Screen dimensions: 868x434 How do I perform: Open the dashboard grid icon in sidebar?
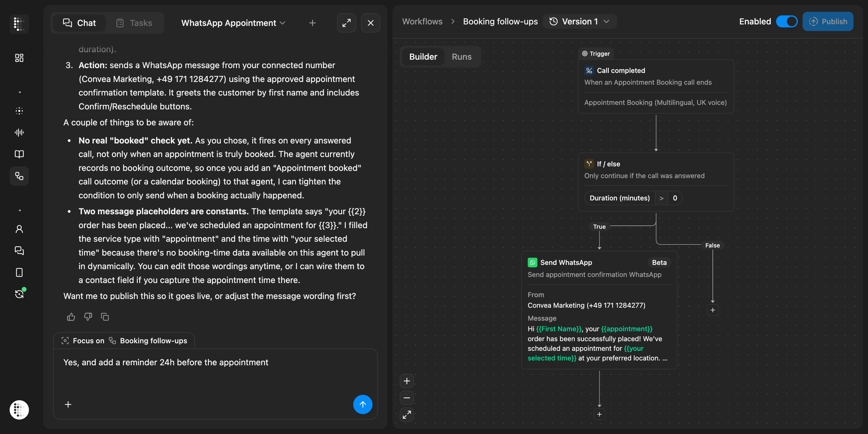19,58
